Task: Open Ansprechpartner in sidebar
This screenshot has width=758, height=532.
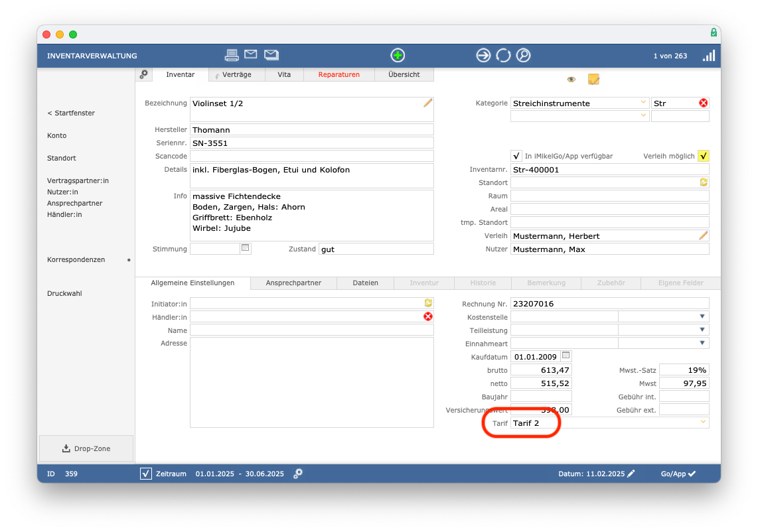Action: 75,204
